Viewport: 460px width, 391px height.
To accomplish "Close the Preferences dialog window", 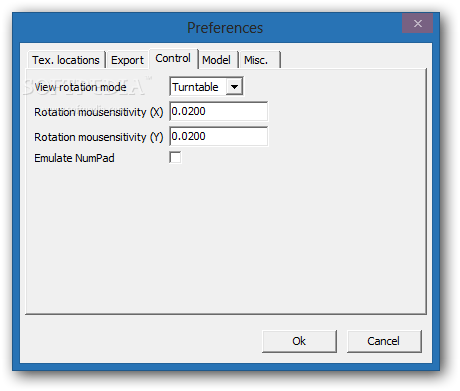I will click(418, 23).
